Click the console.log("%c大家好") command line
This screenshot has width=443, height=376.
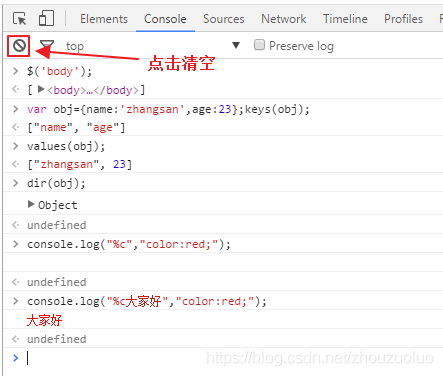coord(147,301)
